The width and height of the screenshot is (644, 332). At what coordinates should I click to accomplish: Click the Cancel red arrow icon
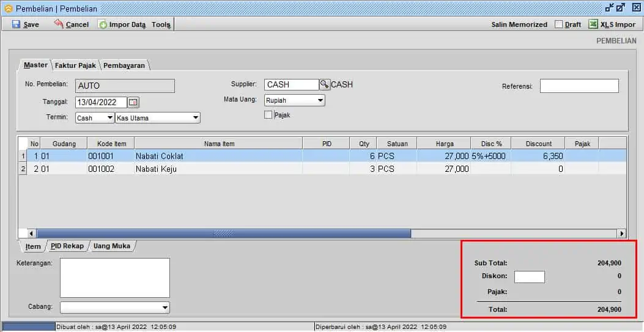coord(59,24)
